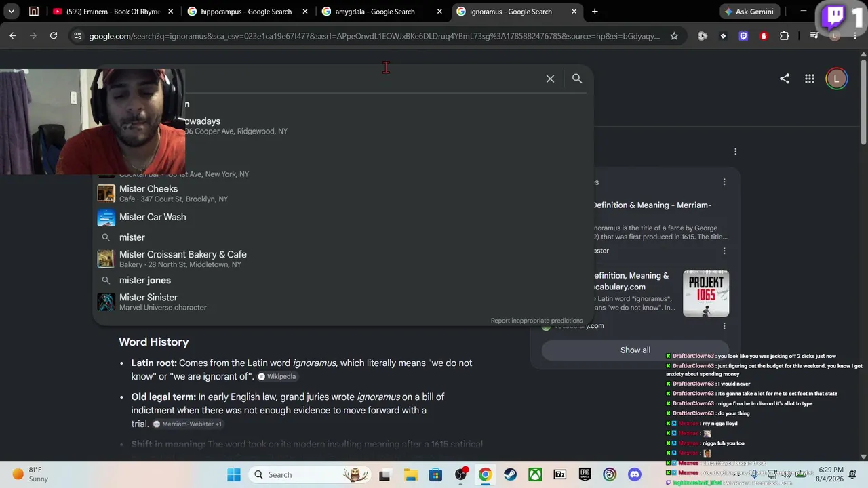Click the magnifier search button in search box

pyautogui.click(x=577, y=79)
